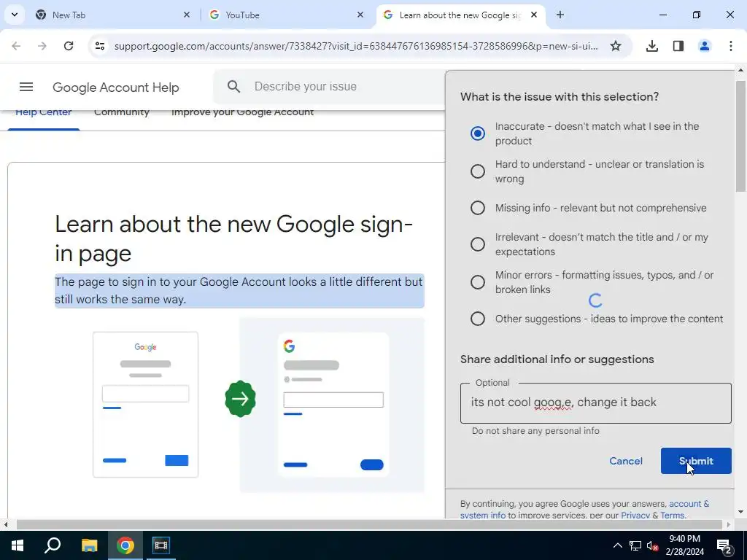The height and width of the screenshot is (560, 747).
Task: Open a new browser tab with plus icon
Action: coord(560,15)
